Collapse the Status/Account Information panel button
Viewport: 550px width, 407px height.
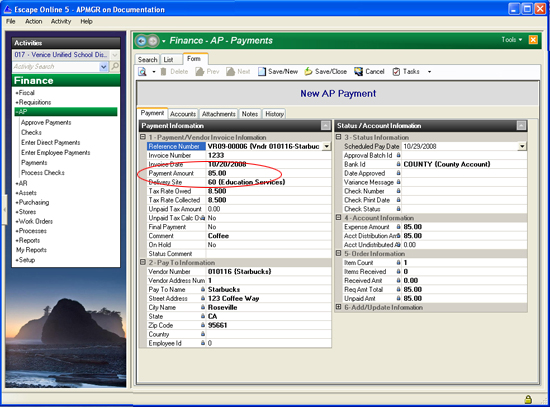click(x=522, y=126)
